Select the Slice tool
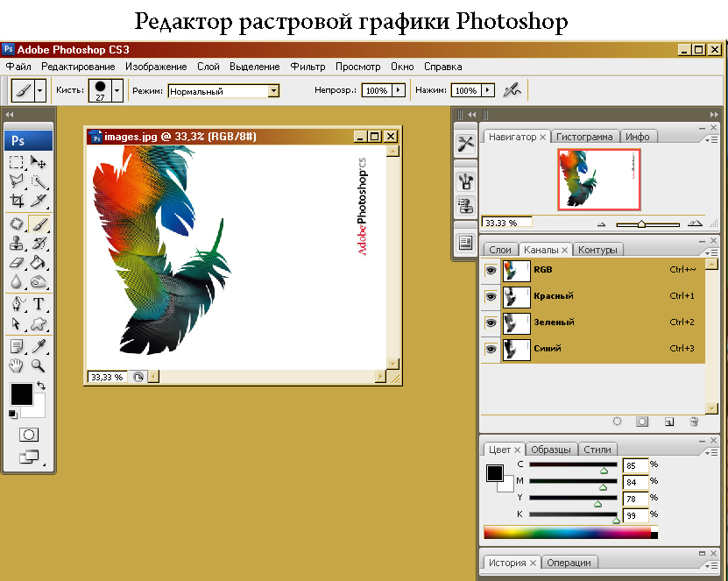Image resolution: width=728 pixels, height=581 pixels. click(x=38, y=201)
